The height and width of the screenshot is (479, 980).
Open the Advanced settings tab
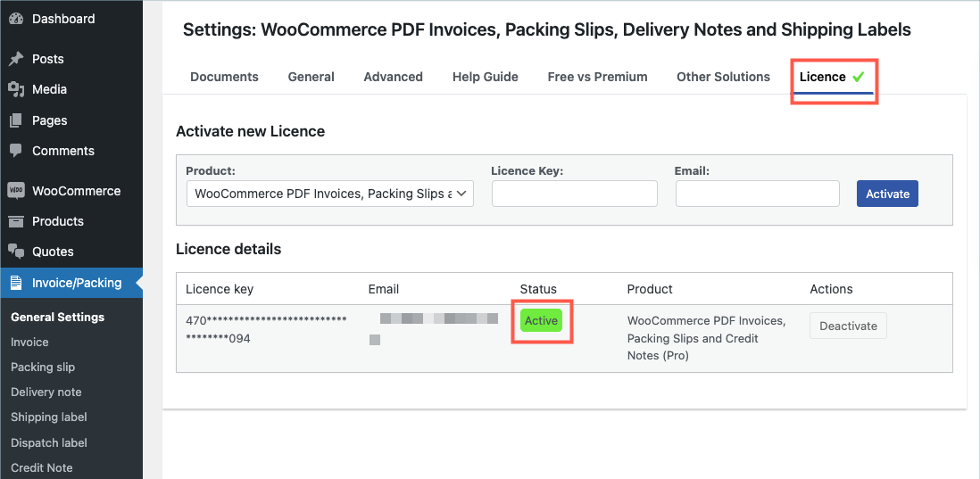[x=393, y=77]
